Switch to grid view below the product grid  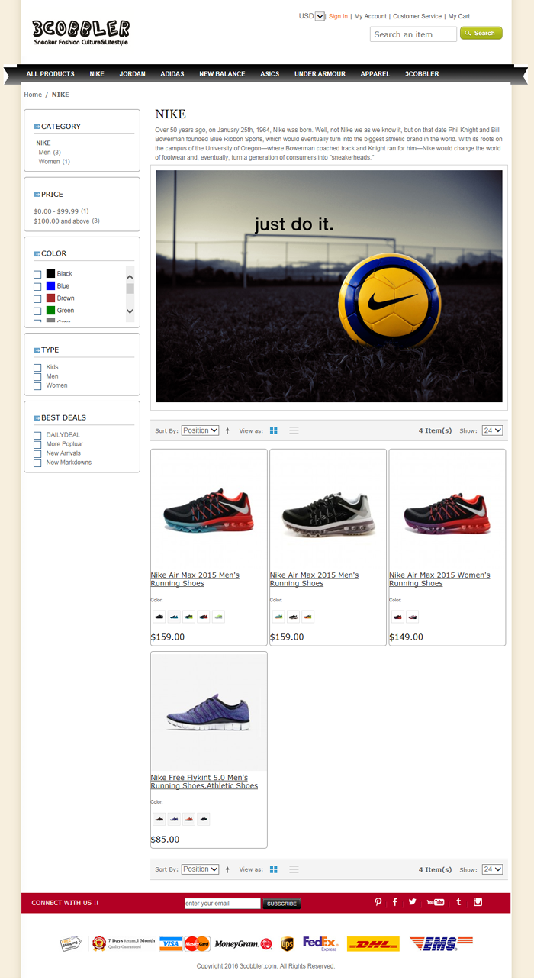tap(274, 869)
